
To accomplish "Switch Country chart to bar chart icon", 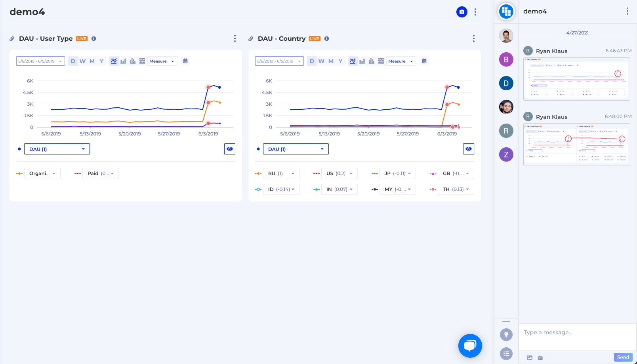I will coord(362,61).
